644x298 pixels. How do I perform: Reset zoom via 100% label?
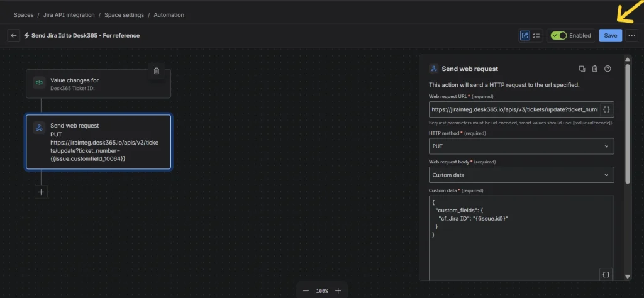click(322, 291)
